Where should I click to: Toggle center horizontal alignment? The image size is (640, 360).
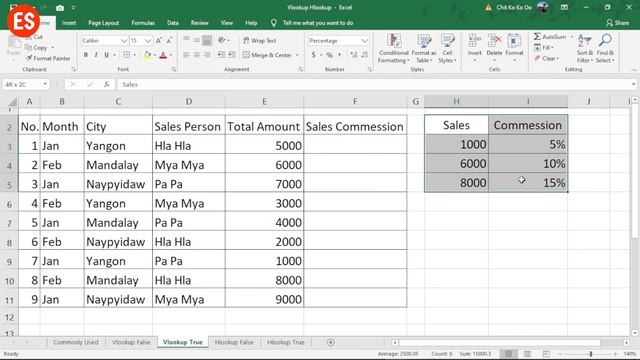(x=196, y=55)
